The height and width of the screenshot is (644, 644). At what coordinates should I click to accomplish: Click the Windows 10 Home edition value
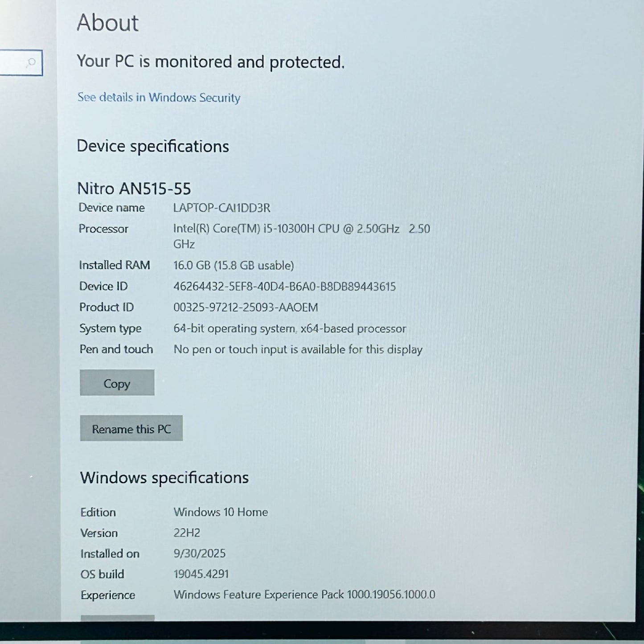point(221,512)
